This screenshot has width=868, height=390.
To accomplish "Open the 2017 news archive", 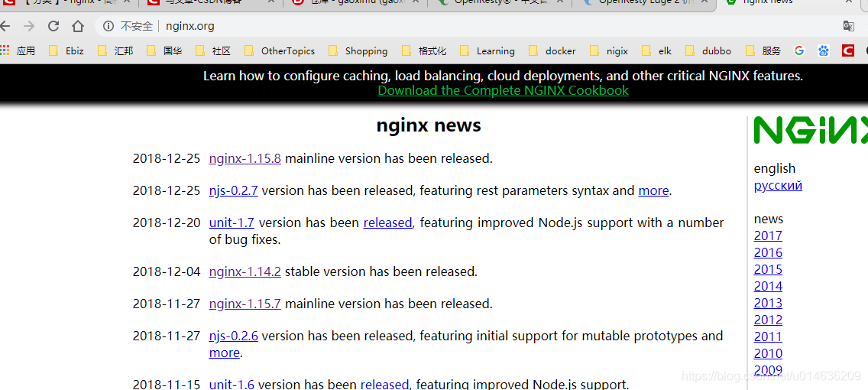I will tap(768, 236).
